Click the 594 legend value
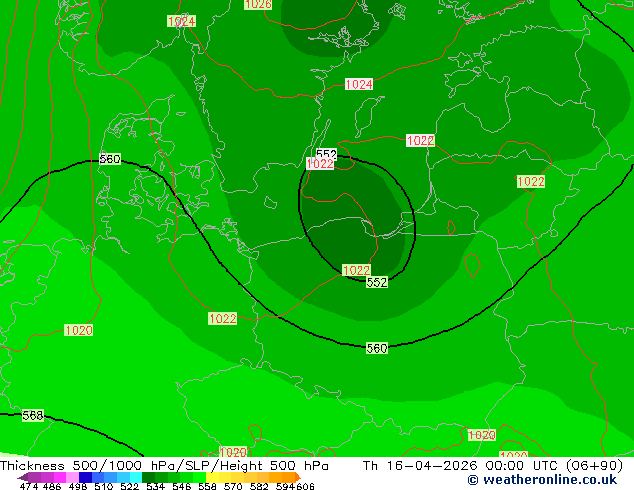The height and width of the screenshot is (490, 634). coord(285,486)
